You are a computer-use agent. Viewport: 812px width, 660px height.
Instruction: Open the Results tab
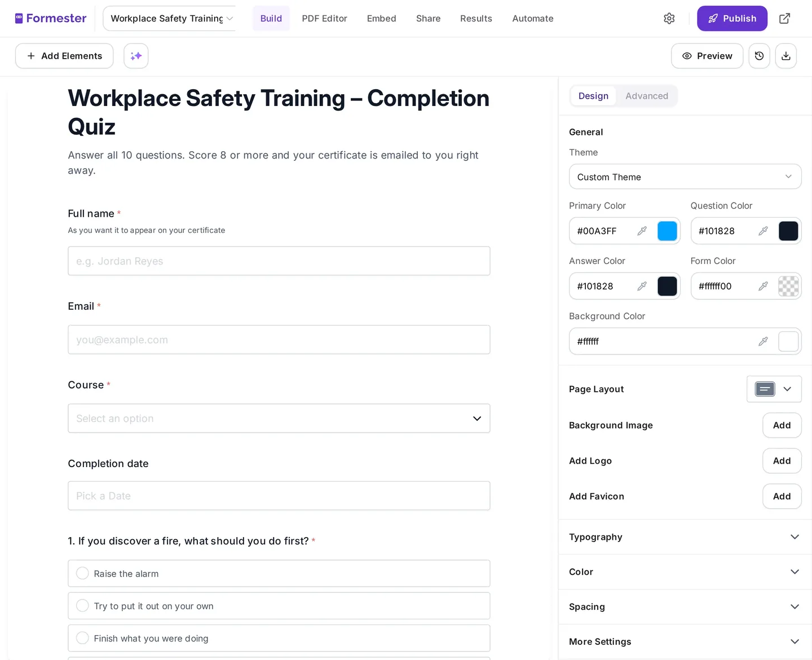point(476,19)
